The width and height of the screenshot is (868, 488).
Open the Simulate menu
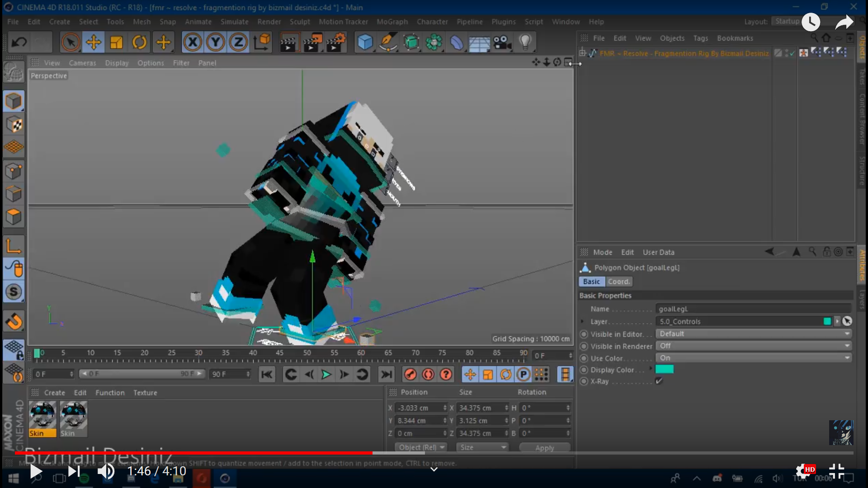(234, 22)
